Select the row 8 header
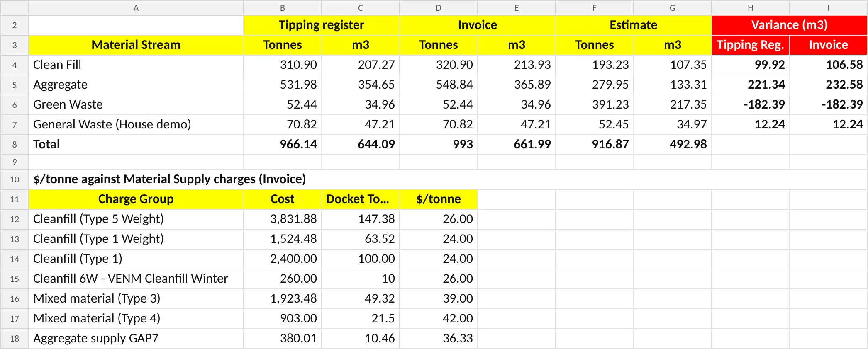Screen dimensions: 868x349 tap(15, 144)
